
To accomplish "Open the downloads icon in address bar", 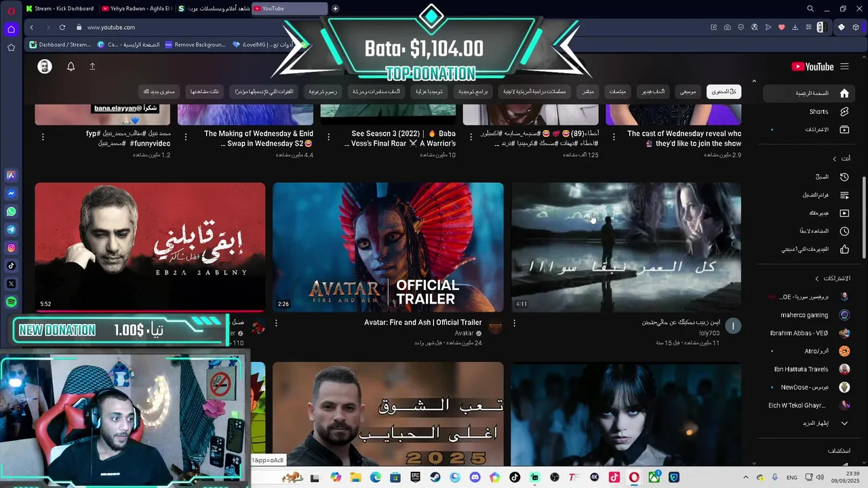I will 795,27.
